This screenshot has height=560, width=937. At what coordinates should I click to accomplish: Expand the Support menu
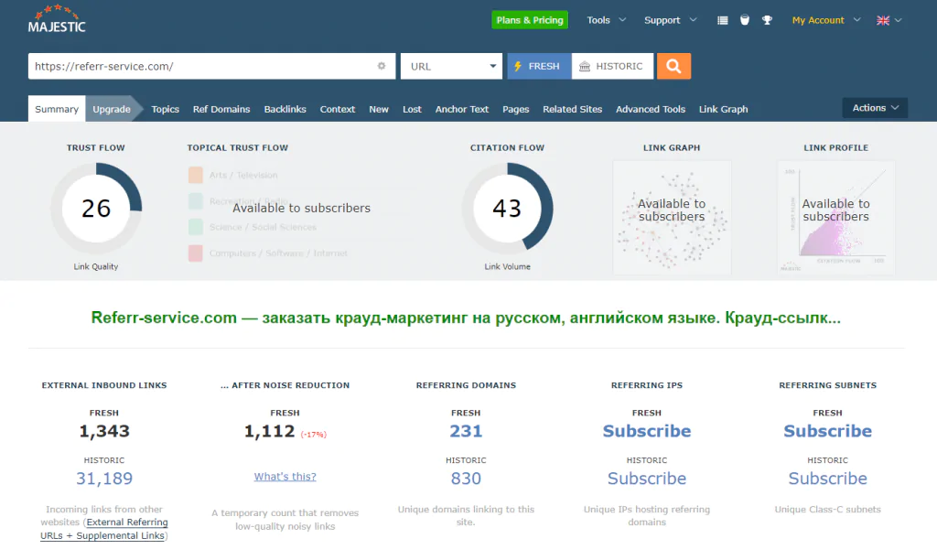pos(670,20)
